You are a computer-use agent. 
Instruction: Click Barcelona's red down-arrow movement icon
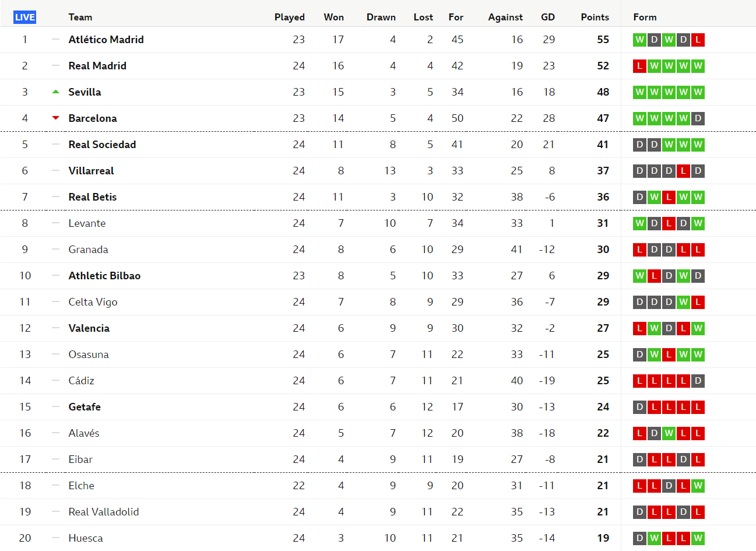56,118
